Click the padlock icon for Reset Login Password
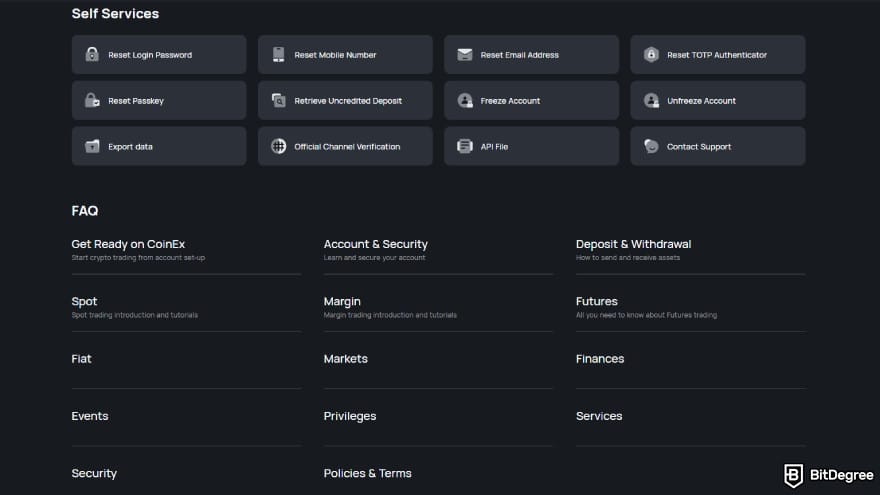 92,54
